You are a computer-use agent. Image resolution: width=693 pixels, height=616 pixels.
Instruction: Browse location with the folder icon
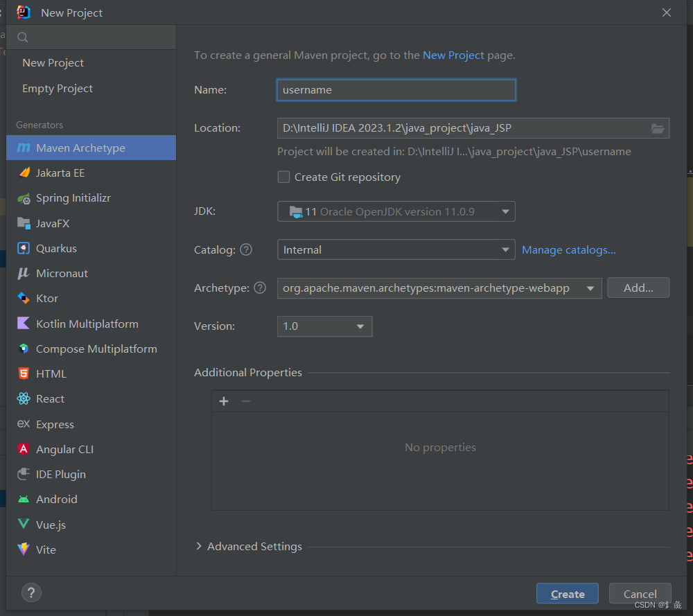point(657,129)
